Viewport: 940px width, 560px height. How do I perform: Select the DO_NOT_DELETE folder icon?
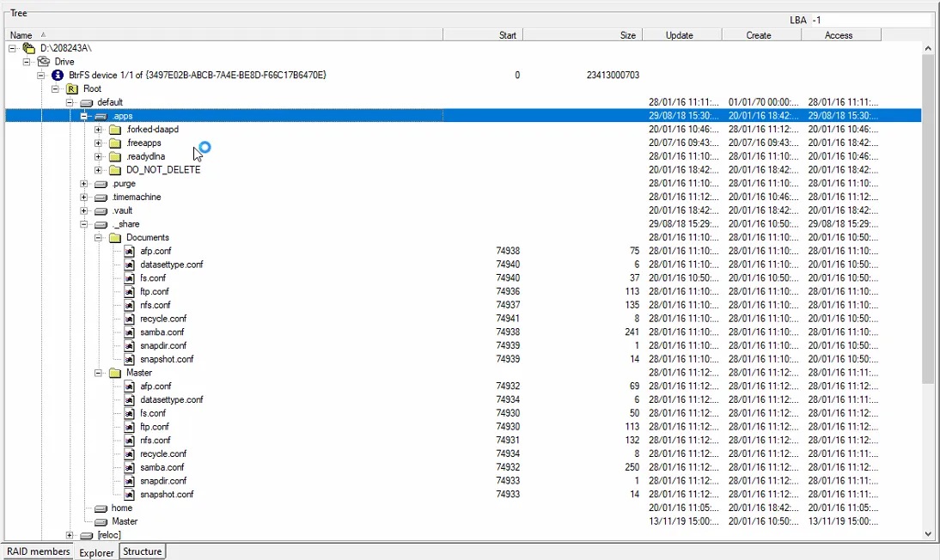click(x=115, y=170)
